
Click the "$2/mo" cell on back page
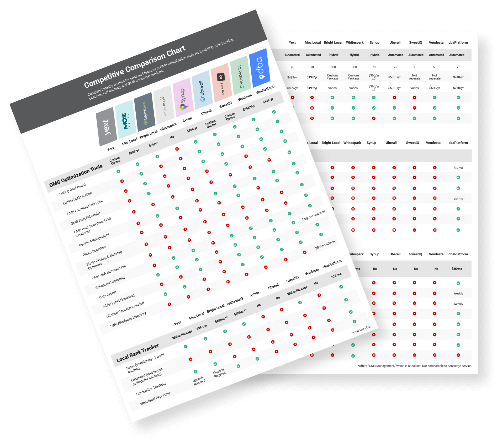tap(458, 168)
